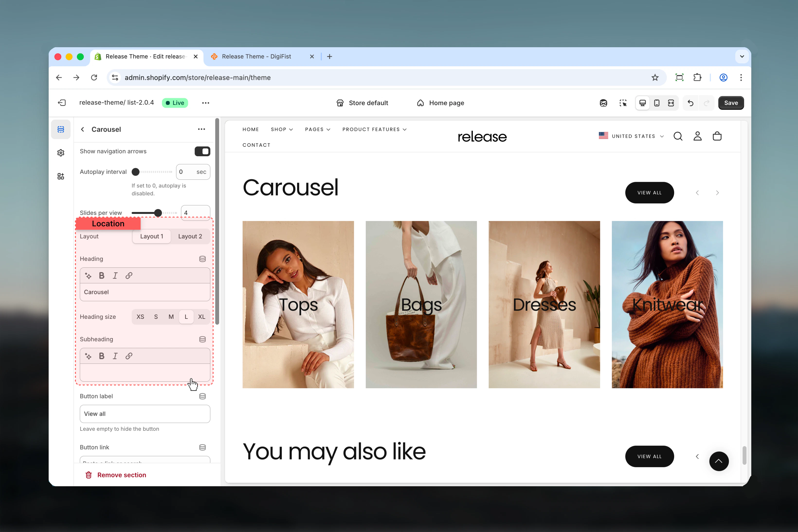Switch preview to mobile view
The image size is (798, 532).
657,103
